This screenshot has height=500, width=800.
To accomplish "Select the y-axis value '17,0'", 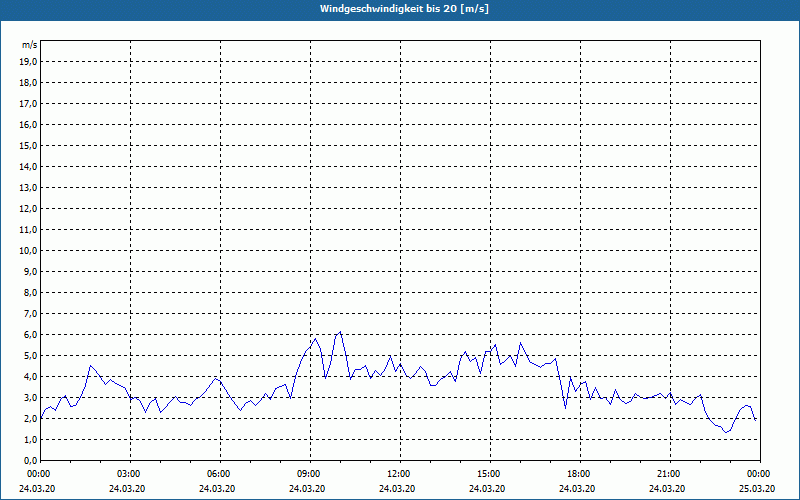I will pyautogui.click(x=28, y=104).
